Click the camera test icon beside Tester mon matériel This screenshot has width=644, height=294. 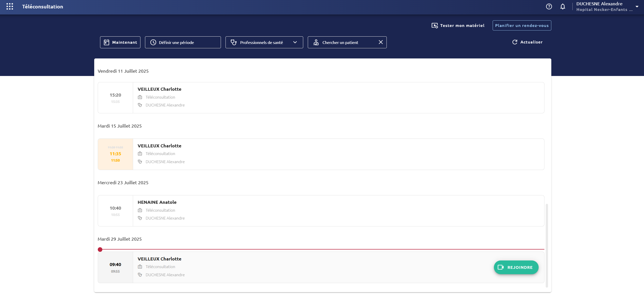[434, 26]
